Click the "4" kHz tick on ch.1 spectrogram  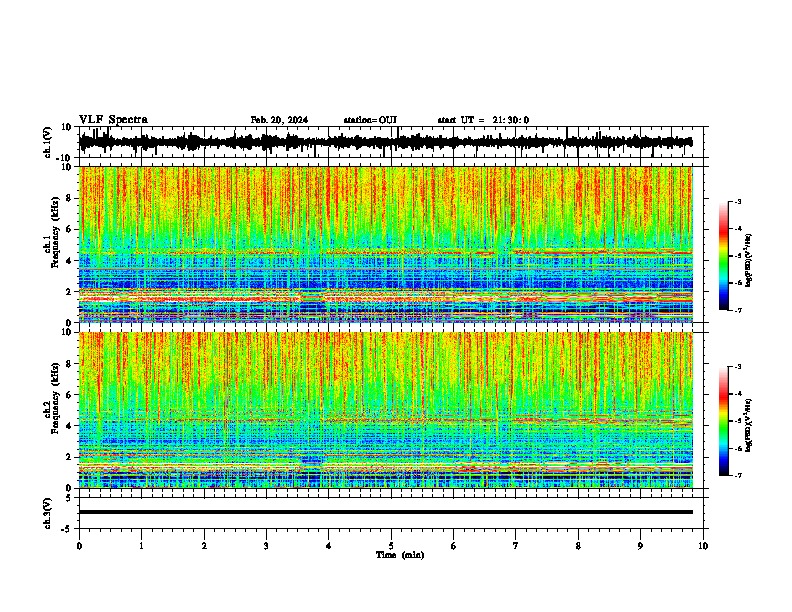[x=70, y=261]
